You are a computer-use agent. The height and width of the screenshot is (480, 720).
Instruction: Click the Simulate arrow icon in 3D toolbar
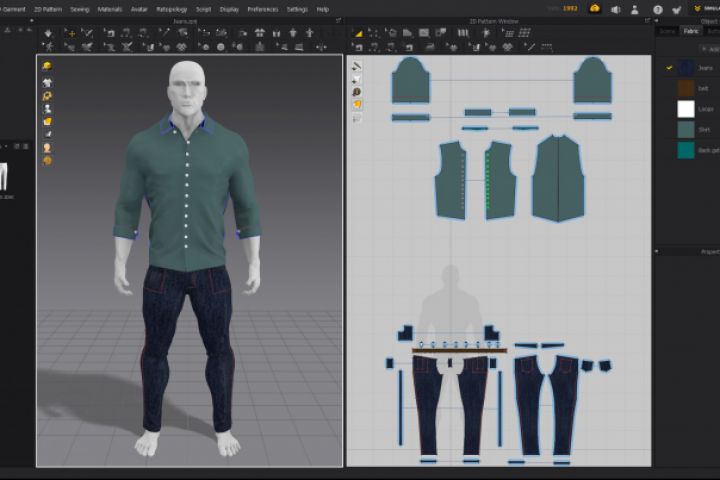pyautogui.click(x=48, y=33)
